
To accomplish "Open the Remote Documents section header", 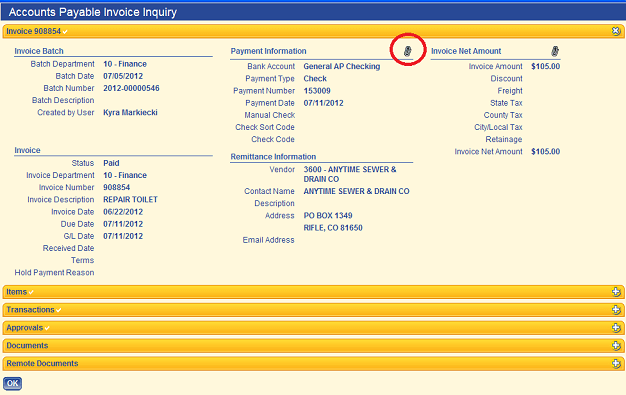I will (313, 363).
